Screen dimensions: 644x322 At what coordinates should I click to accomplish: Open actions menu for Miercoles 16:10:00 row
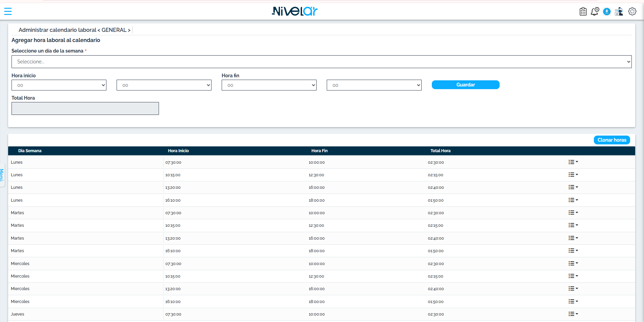[573, 301]
